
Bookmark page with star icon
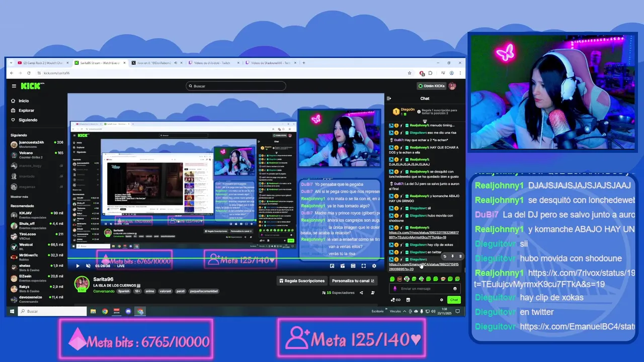pyautogui.click(x=410, y=73)
